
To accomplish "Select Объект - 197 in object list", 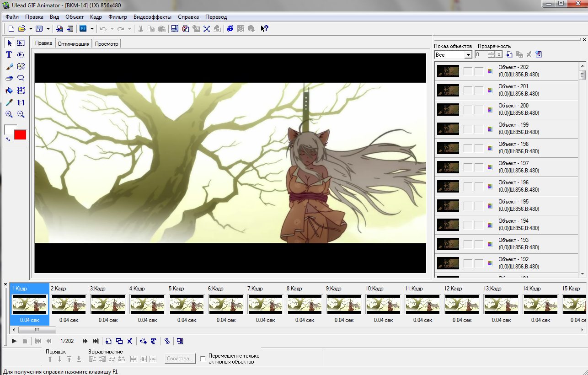I will coord(507,167).
